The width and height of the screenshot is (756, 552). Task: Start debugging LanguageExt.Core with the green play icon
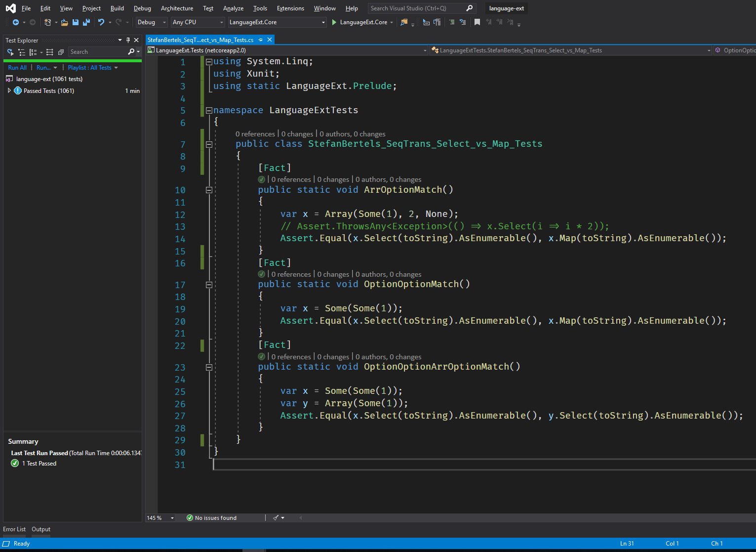click(334, 22)
